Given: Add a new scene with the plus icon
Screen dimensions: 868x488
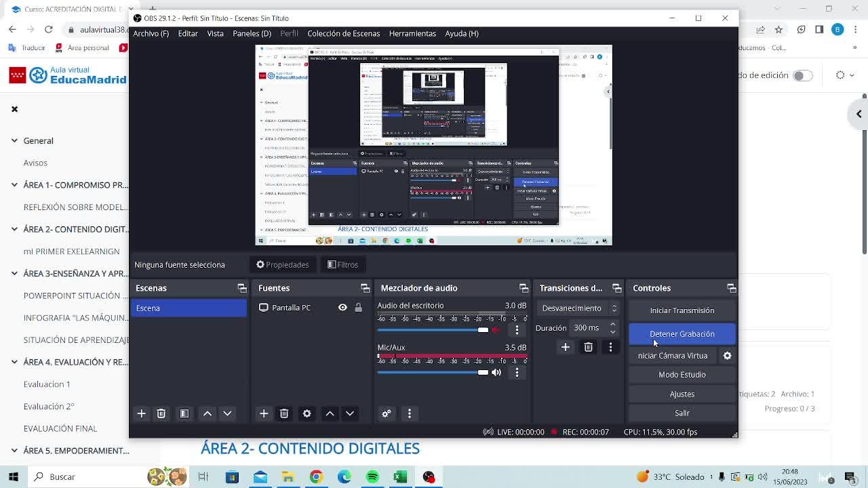Looking at the screenshot, I should click(x=142, y=413).
